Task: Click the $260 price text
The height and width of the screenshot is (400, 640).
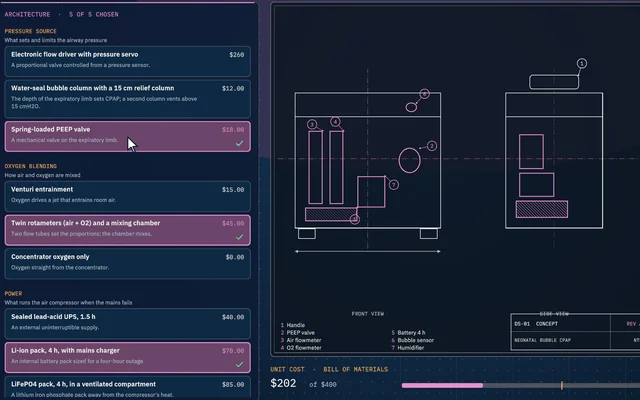Action: (x=237, y=54)
